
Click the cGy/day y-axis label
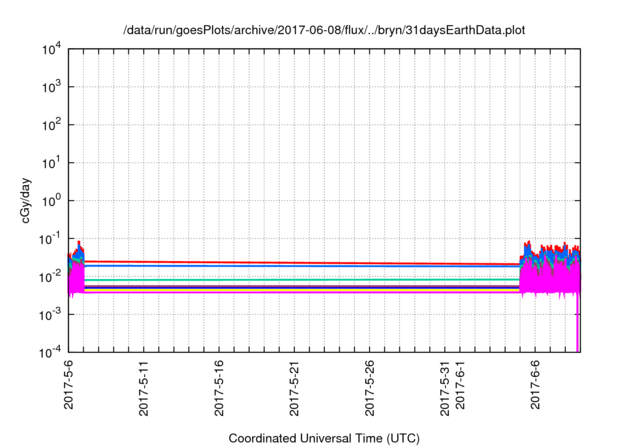click(x=26, y=200)
